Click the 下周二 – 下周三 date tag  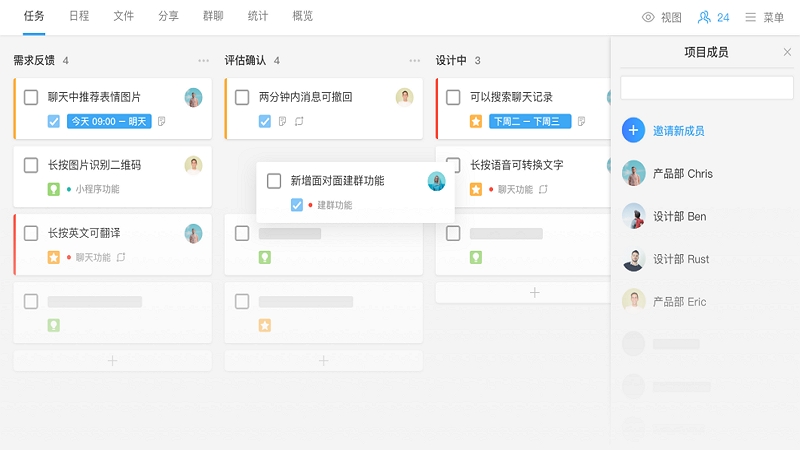530,121
